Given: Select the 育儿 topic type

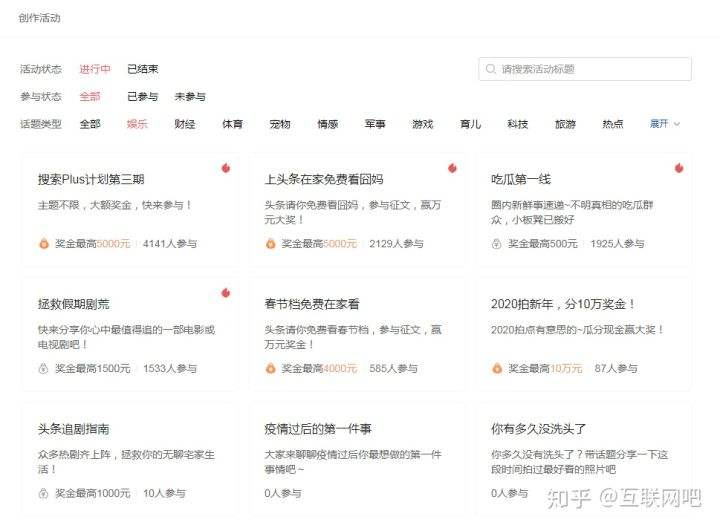Looking at the screenshot, I should pos(471,124).
